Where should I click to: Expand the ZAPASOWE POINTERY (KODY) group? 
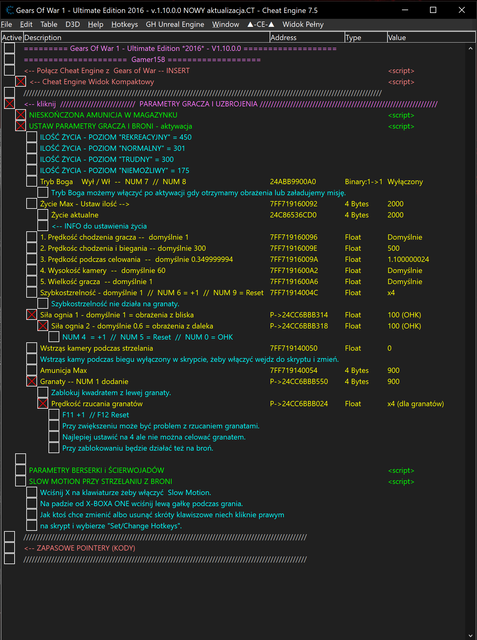click(9, 548)
